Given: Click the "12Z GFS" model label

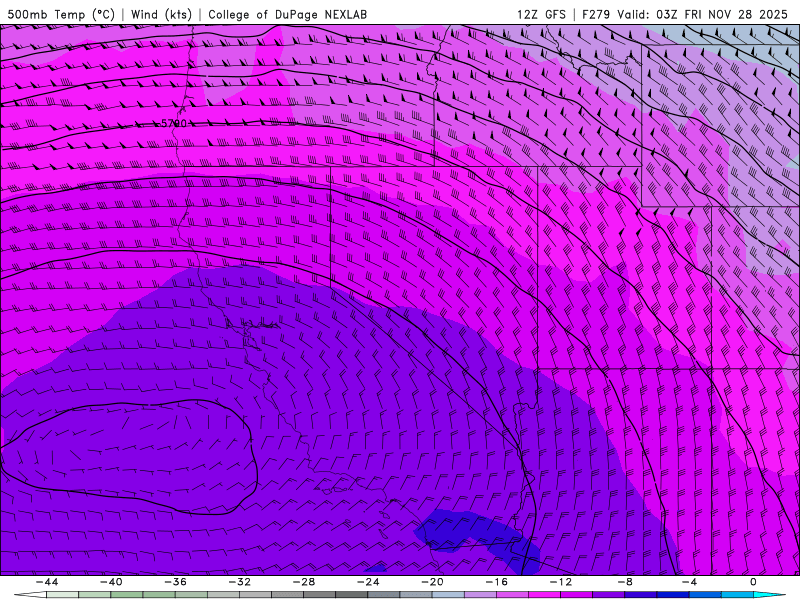Looking at the screenshot, I should click(x=541, y=14).
